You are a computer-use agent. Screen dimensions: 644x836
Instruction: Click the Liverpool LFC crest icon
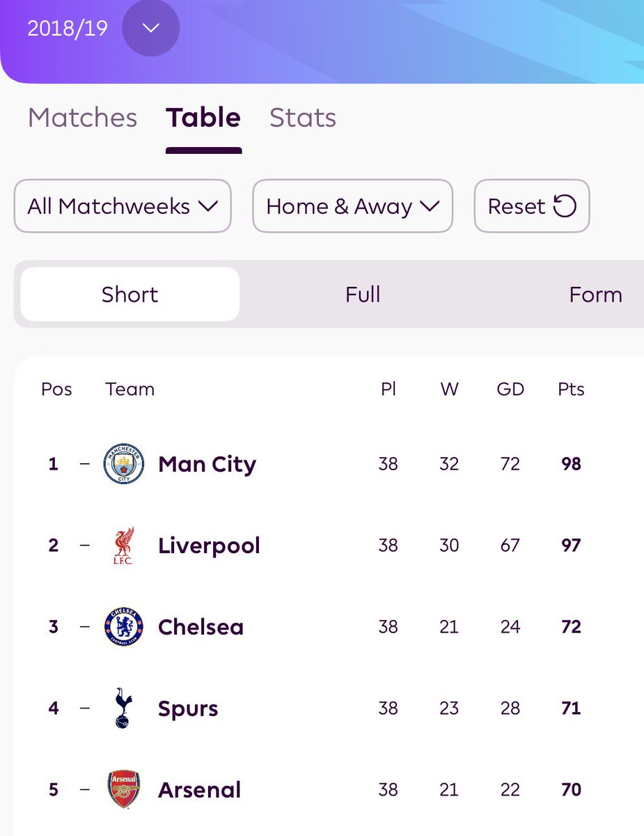click(124, 545)
